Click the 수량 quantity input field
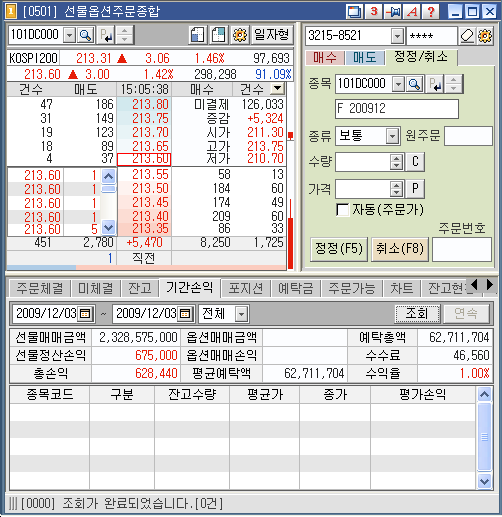The height and width of the screenshot is (517, 502). pos(363,162)
